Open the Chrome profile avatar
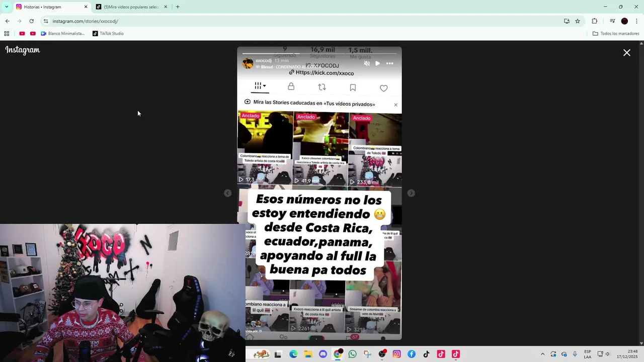 624,21
